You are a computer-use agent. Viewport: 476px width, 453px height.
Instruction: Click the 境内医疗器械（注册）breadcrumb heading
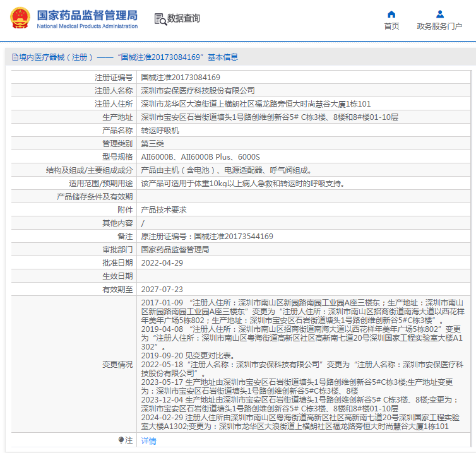point(57,57)
